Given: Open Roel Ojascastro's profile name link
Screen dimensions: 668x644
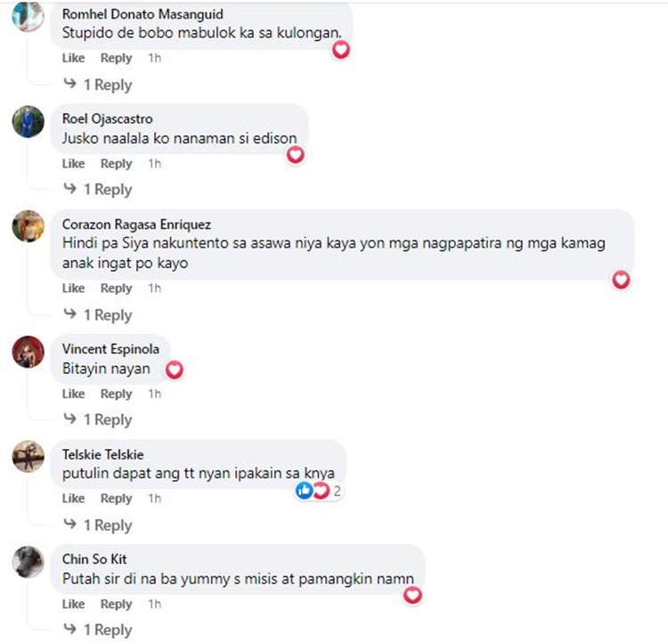Looking at the screenshot, I should click(x=108, y=118).
